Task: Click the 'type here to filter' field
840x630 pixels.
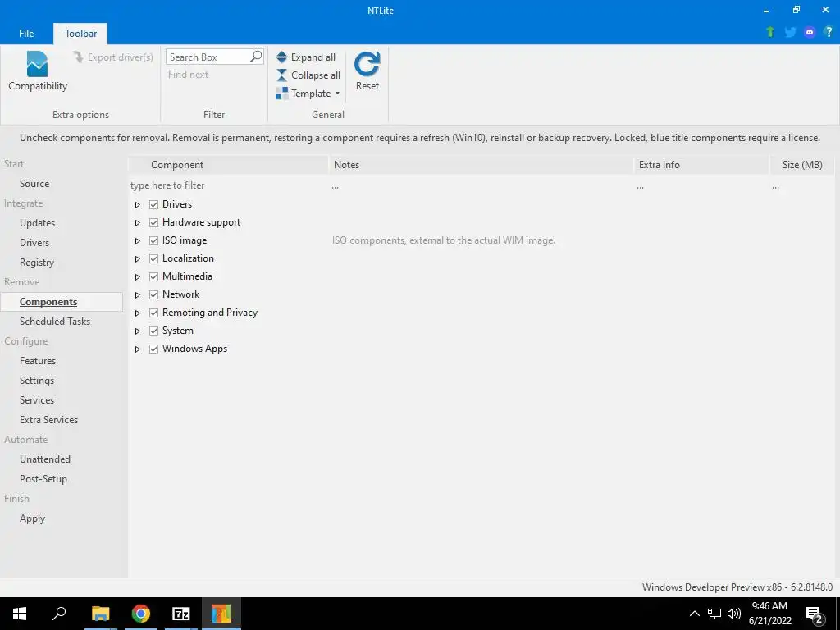Action: coord(228,185)
